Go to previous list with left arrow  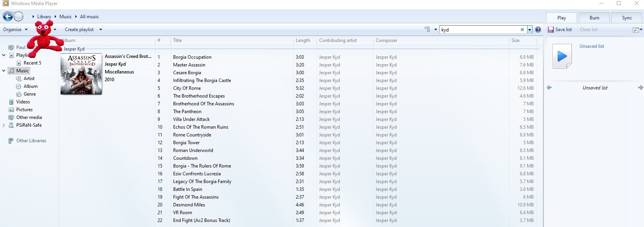(549, 88)
